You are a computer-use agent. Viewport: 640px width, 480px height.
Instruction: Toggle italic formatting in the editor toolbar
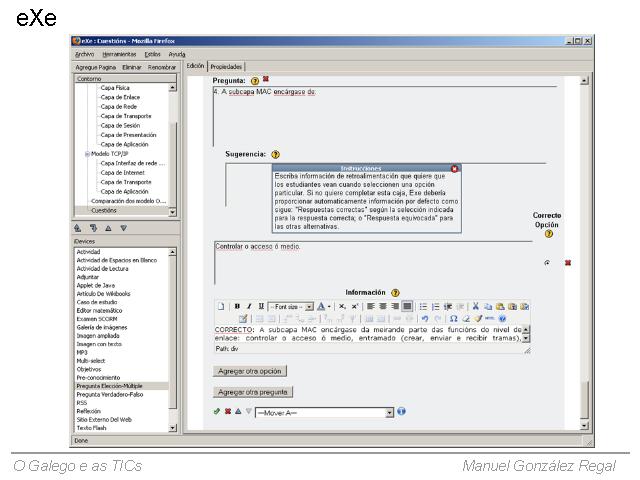248,306
